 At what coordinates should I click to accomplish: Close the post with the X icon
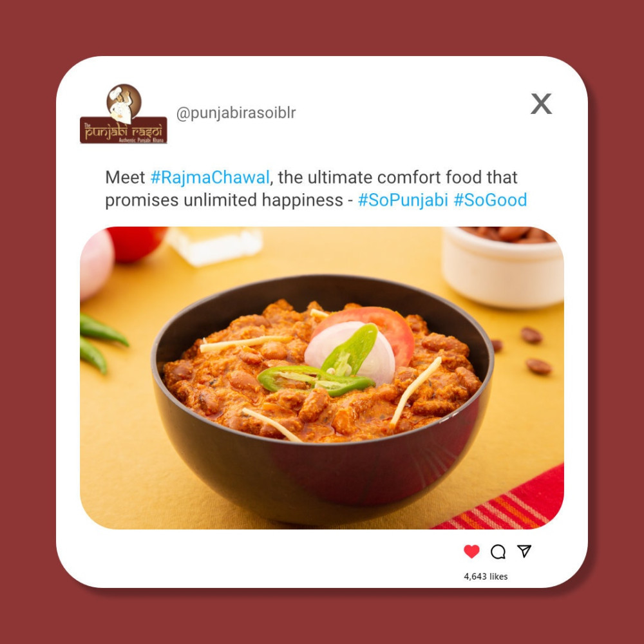click(x=541, y=104)
